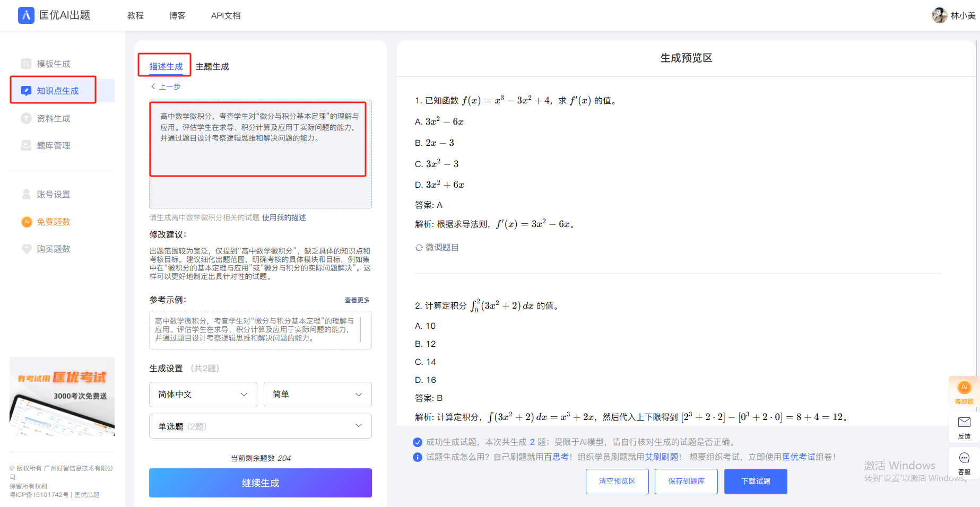The image size is (980, 507).
Task: Switch to the 描述生成 tab
Action: point(166,66)
